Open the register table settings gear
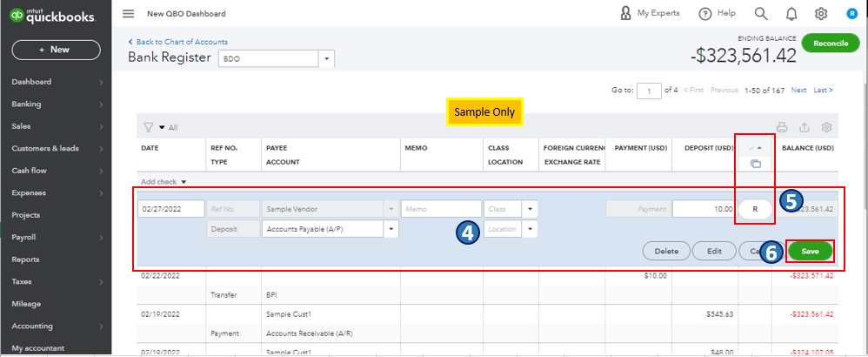This screenshot has height=357, width=868. tap(826, 127)
